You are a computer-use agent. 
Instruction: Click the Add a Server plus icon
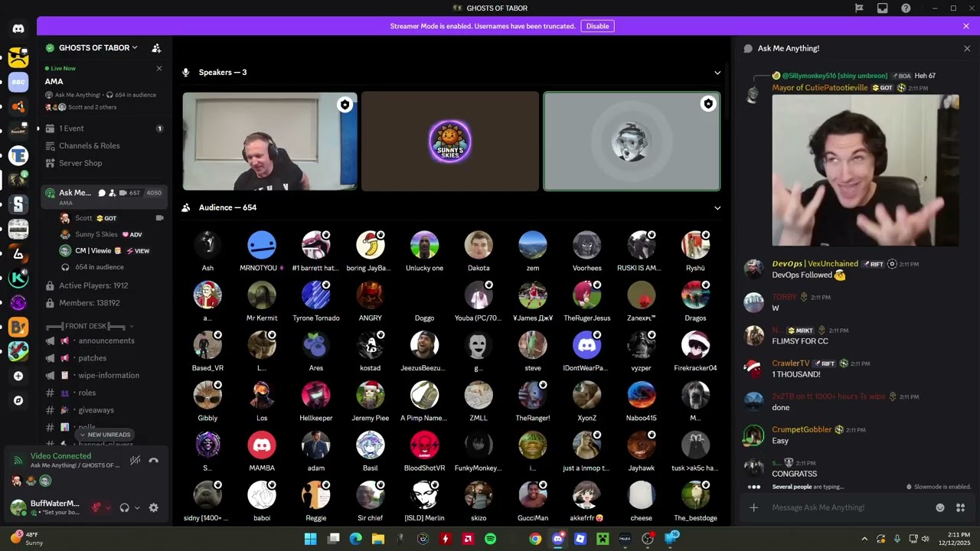(x=18, y=376)
